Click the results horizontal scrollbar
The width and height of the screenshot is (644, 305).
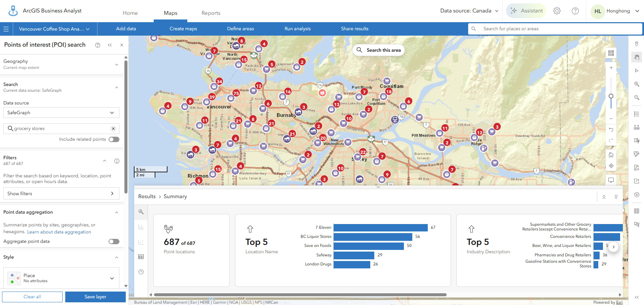point(300,295)
